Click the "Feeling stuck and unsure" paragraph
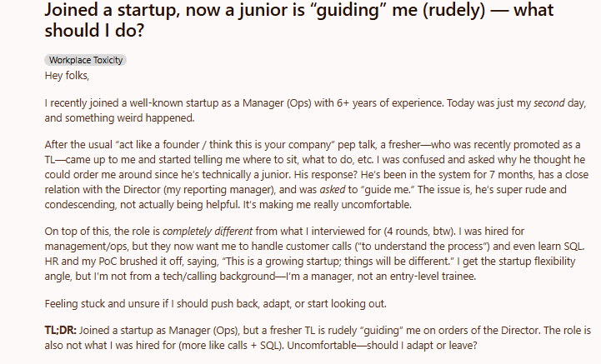The width and height of the screenshot is (601, 364). point(215,304)
